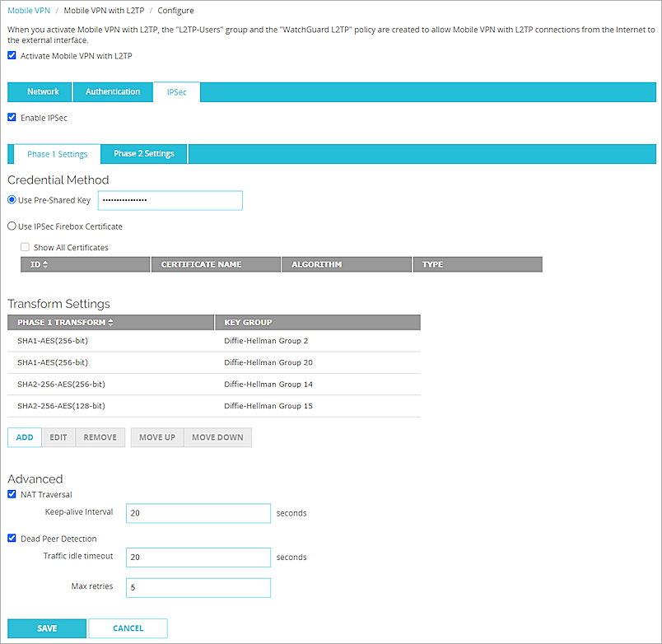
Task: Click the ADD transform button
Action: pos(24,437)
